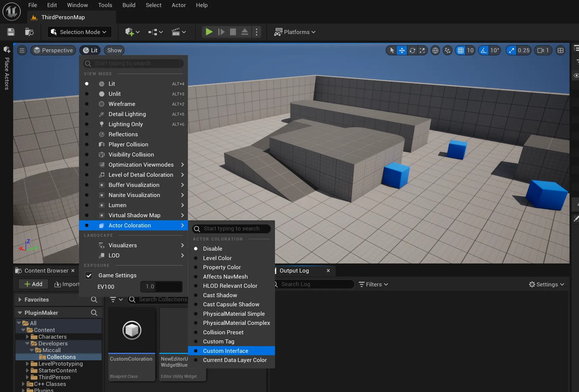Open Content Browser from toolbar icon
The image size is (579, 392).
(29, 32)
